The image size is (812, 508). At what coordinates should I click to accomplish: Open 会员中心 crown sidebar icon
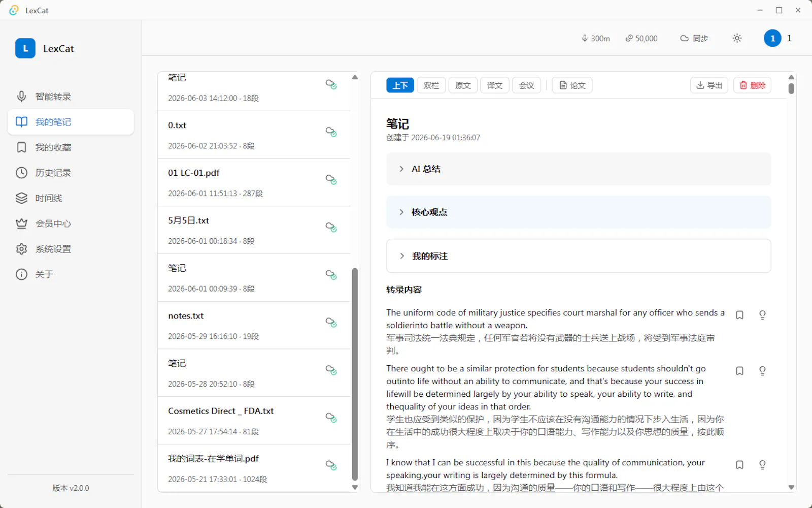tap(21, 224)
